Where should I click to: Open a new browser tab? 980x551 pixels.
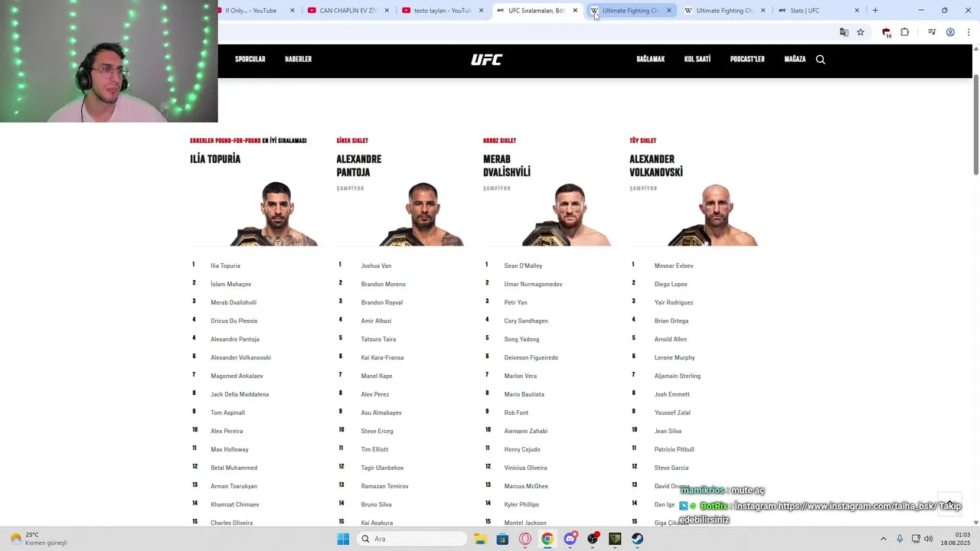(x=875, y=11)
